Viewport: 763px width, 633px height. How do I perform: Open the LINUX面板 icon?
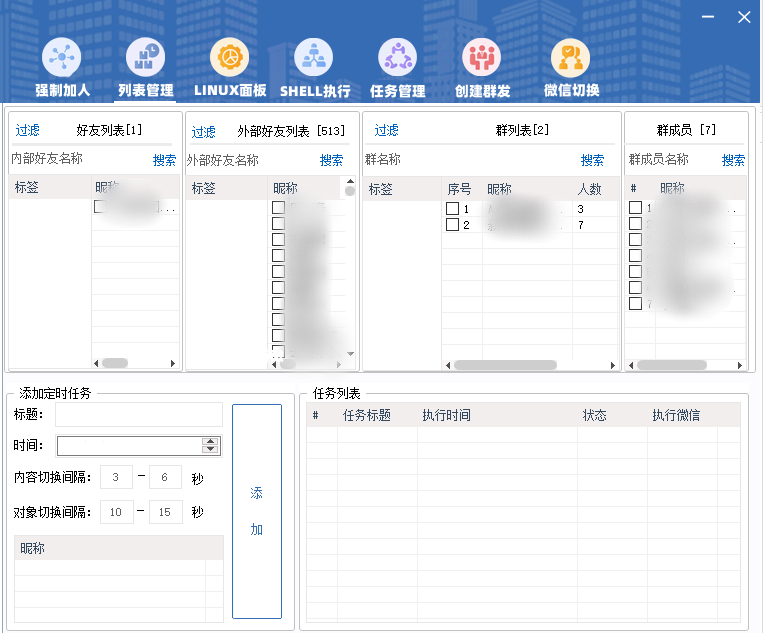point(229,60)
